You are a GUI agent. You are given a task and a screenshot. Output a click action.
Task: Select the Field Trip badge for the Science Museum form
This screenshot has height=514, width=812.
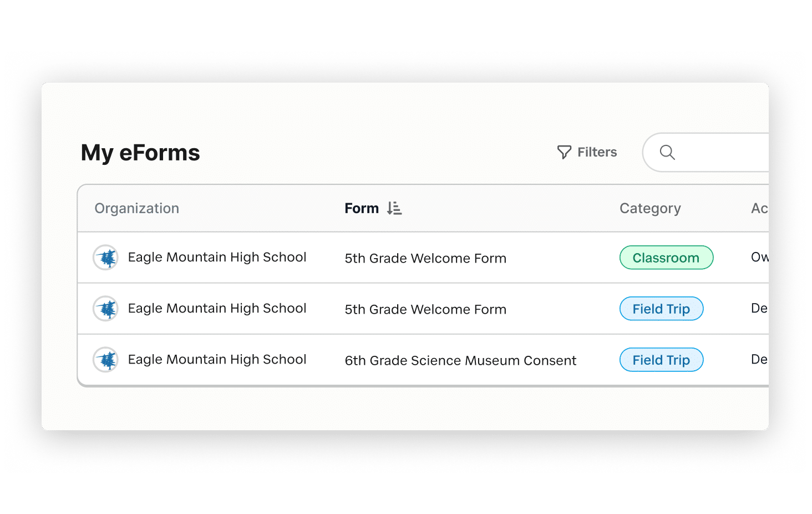(661, 360)
